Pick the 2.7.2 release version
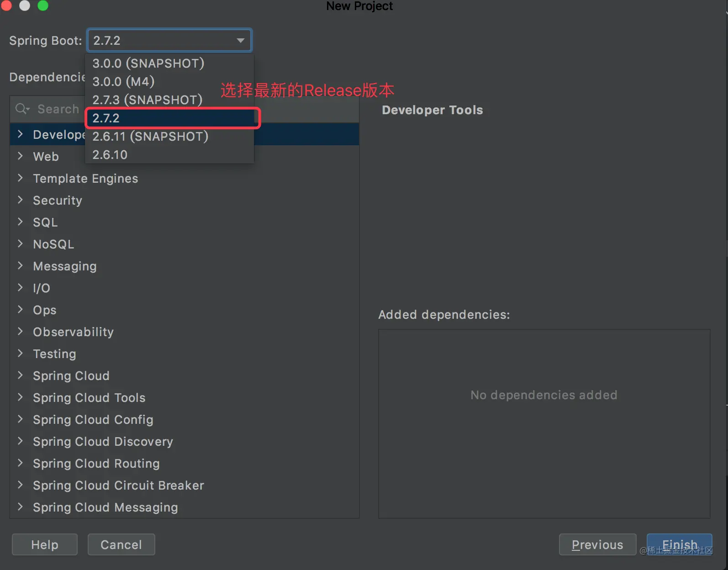The image size is (728, 570). (106, 118)
